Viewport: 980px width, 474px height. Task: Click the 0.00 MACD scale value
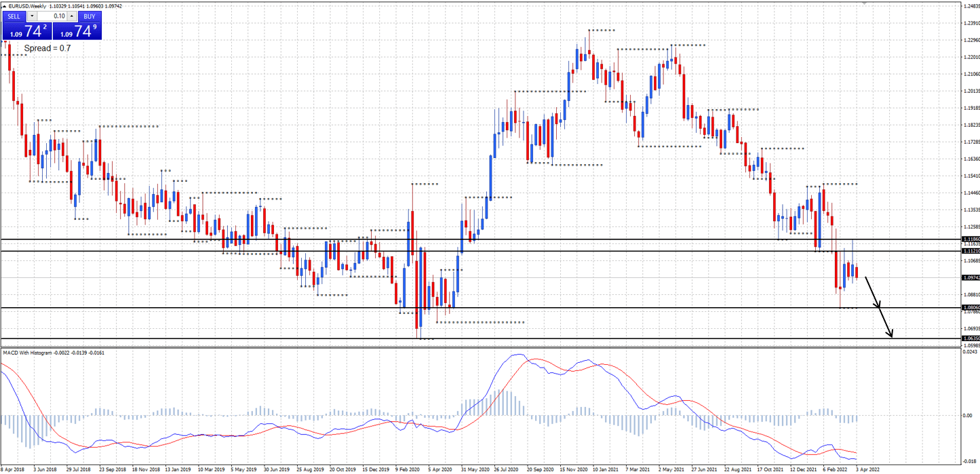(968, 415)
